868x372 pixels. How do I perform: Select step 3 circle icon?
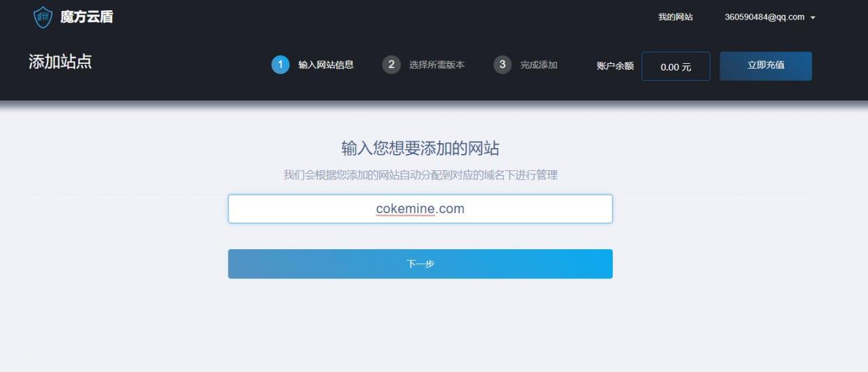tap(502, 64)
